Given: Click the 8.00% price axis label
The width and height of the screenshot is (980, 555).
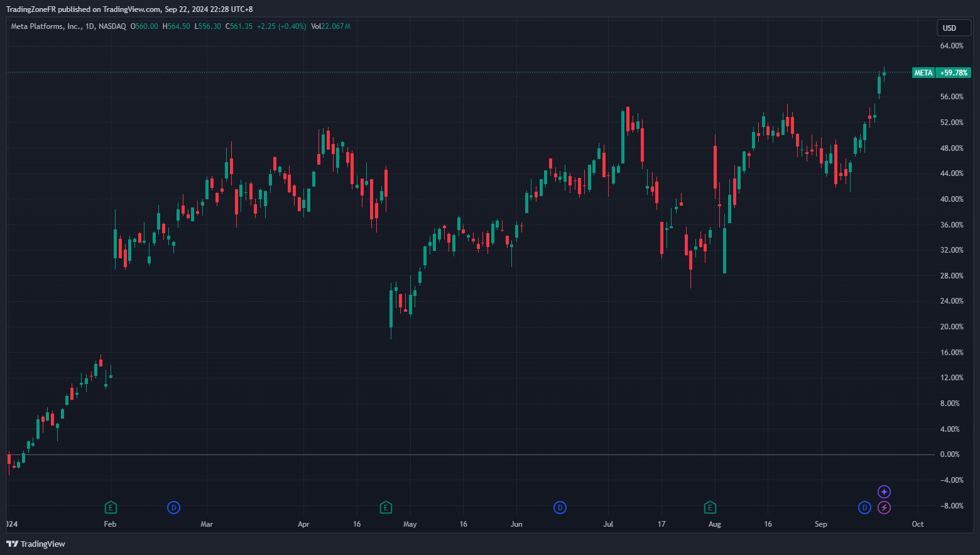Looking at the screenshot, I should click(x=950, y=404).
